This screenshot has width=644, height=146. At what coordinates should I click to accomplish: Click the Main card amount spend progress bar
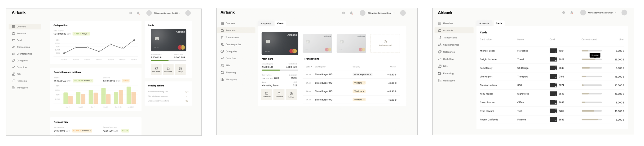tap(279, 70)
